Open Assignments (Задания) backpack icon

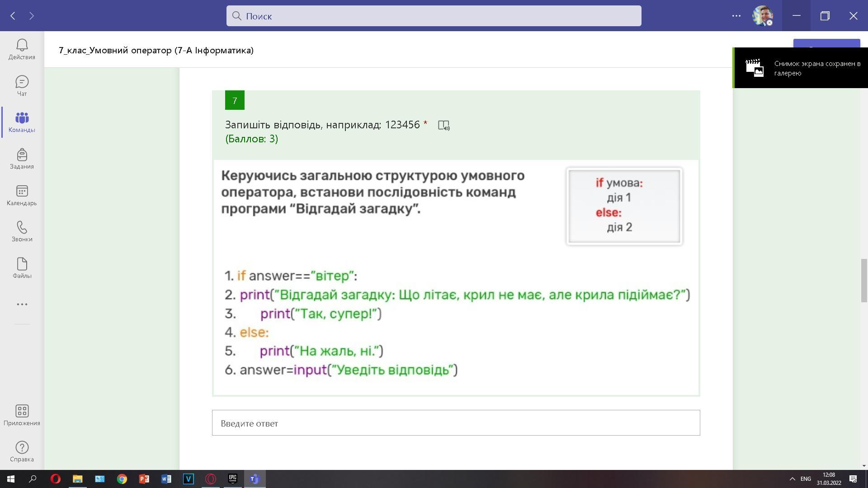(22, 159)
